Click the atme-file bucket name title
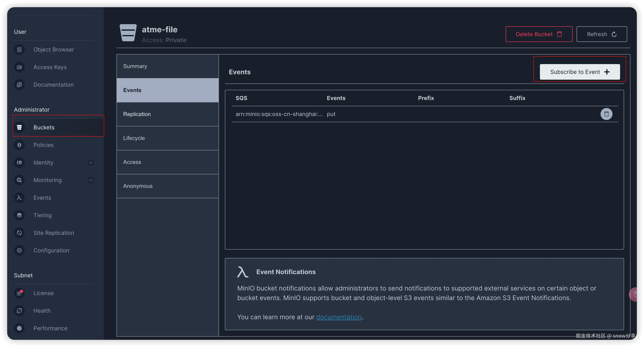This screenshot has width=644, height=347. tap(160, 30)
